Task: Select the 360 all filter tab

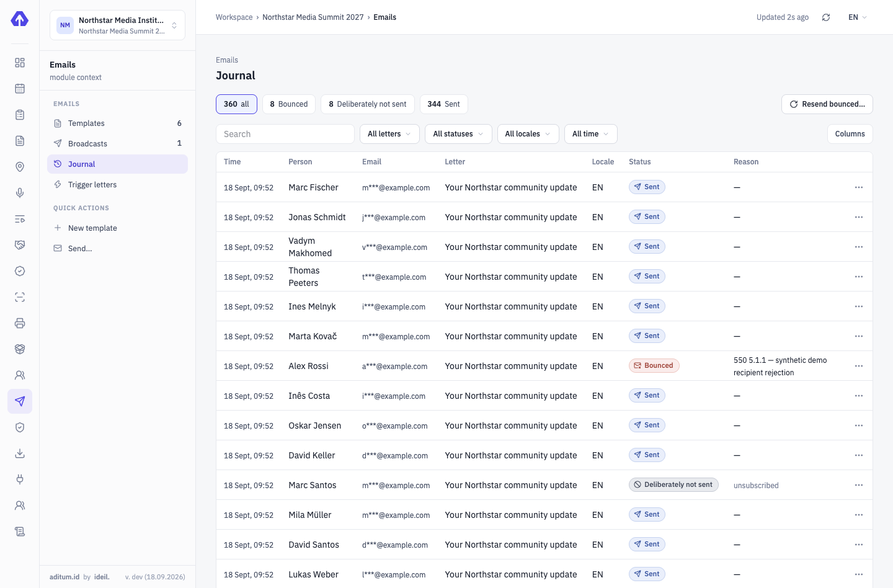Action: (x=236, y=104)
